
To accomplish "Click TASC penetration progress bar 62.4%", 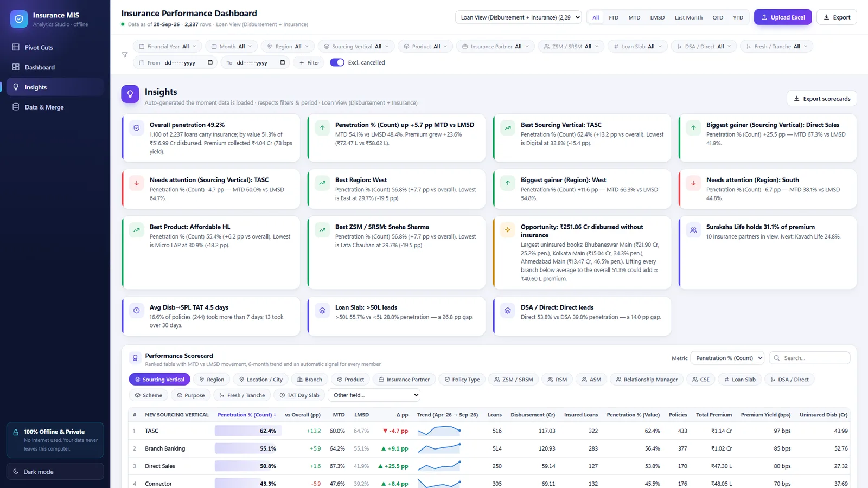I will pos(248,431).
